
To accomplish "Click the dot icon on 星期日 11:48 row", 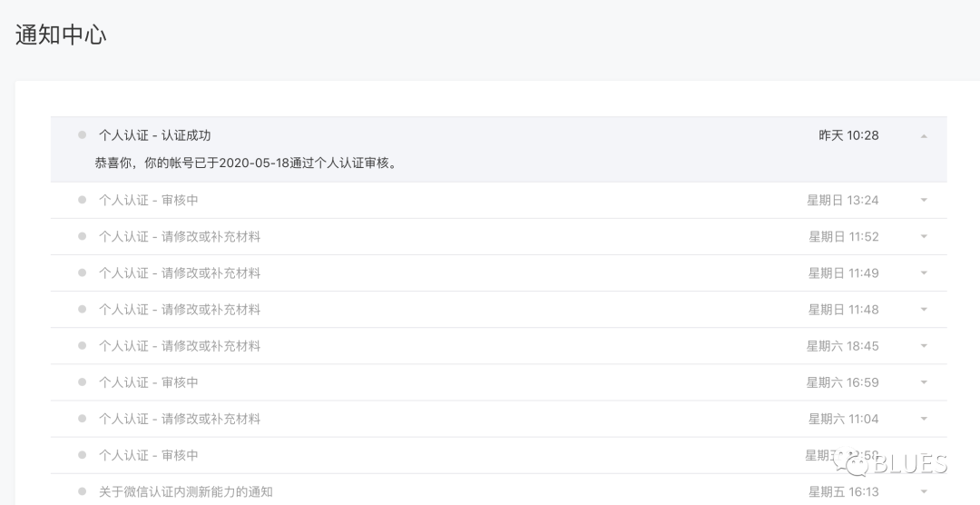I will 82,309.
